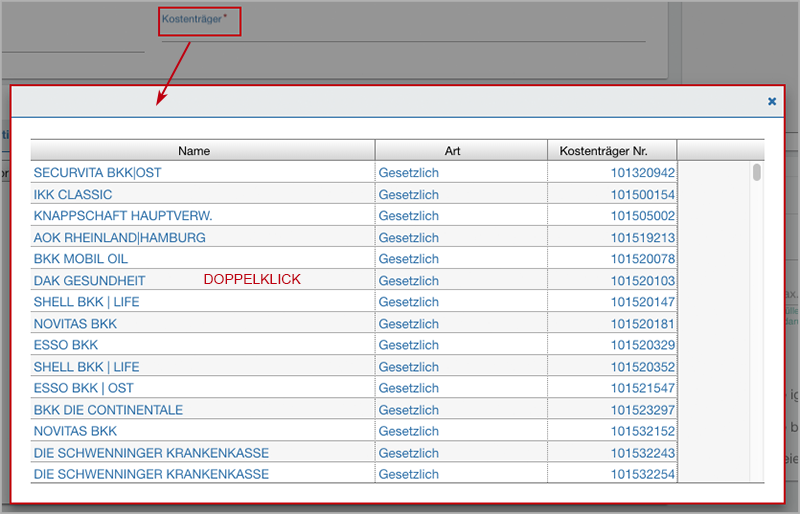The height and width of the screenshot is (514, 800).
Task: Click Gesetzlich in DAK GESUNDHEIT row
Action: click(409, 281)
